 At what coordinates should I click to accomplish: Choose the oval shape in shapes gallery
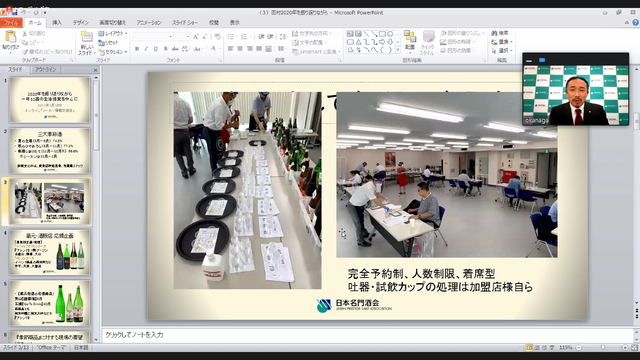(x=390, y=34)
